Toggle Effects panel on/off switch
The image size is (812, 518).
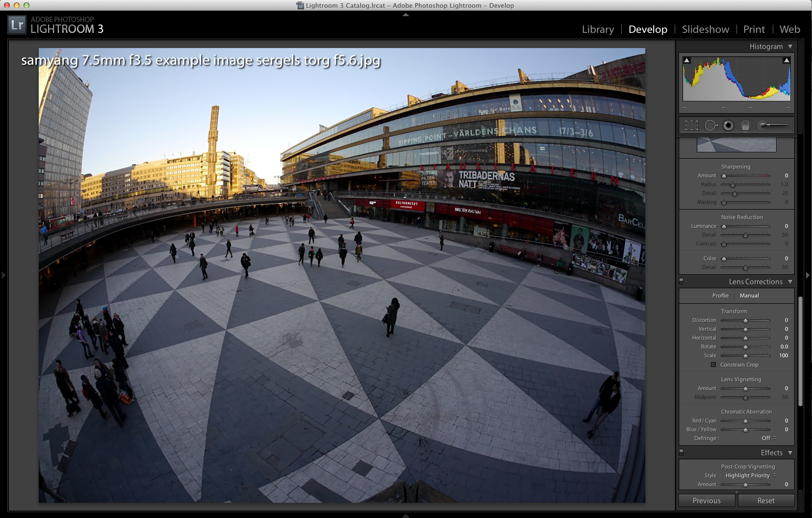pyautogui.click(x=681, y=453)
